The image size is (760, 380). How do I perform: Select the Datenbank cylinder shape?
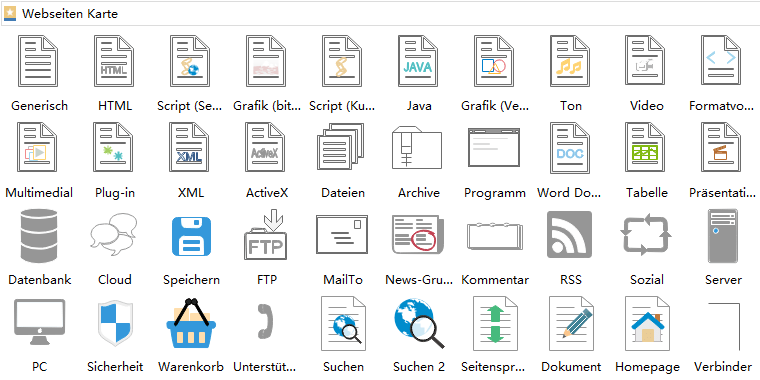pyautogui.click(x=39, y=236)
